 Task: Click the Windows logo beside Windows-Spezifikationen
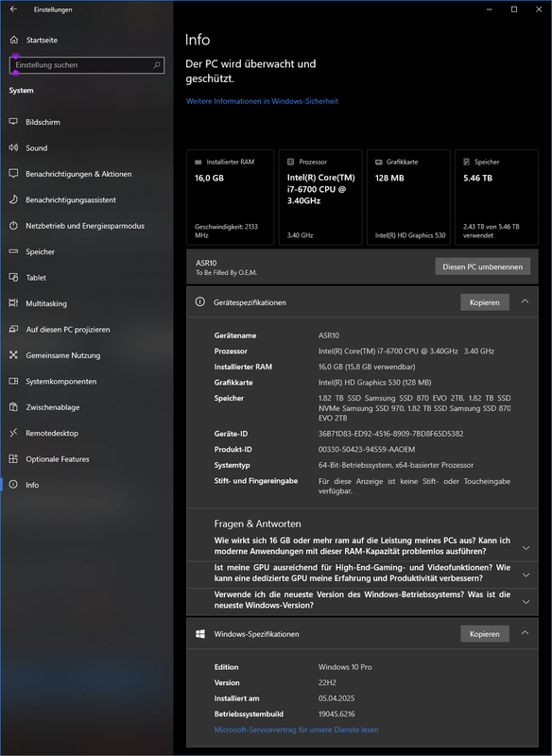pos(200,633)
